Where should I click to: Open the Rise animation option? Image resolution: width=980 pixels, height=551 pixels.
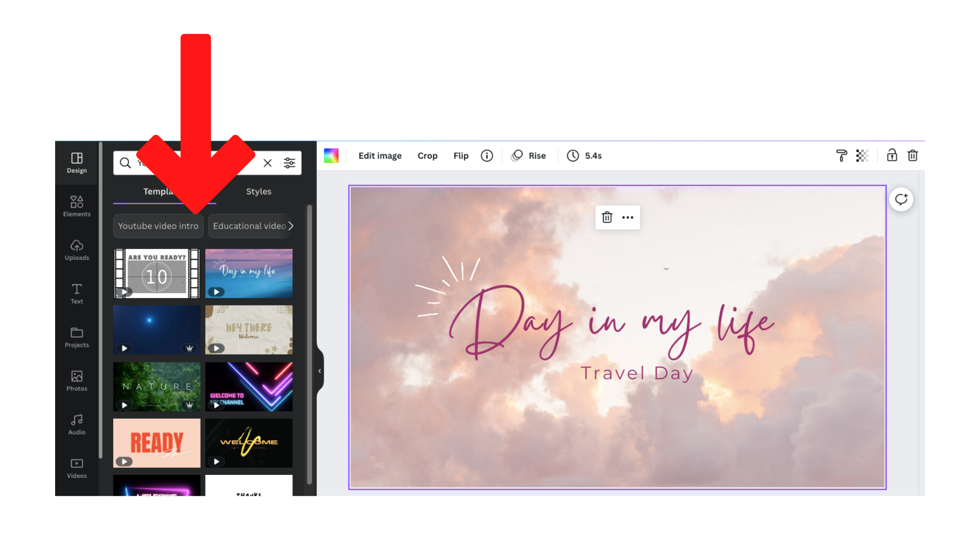point(529,156)
